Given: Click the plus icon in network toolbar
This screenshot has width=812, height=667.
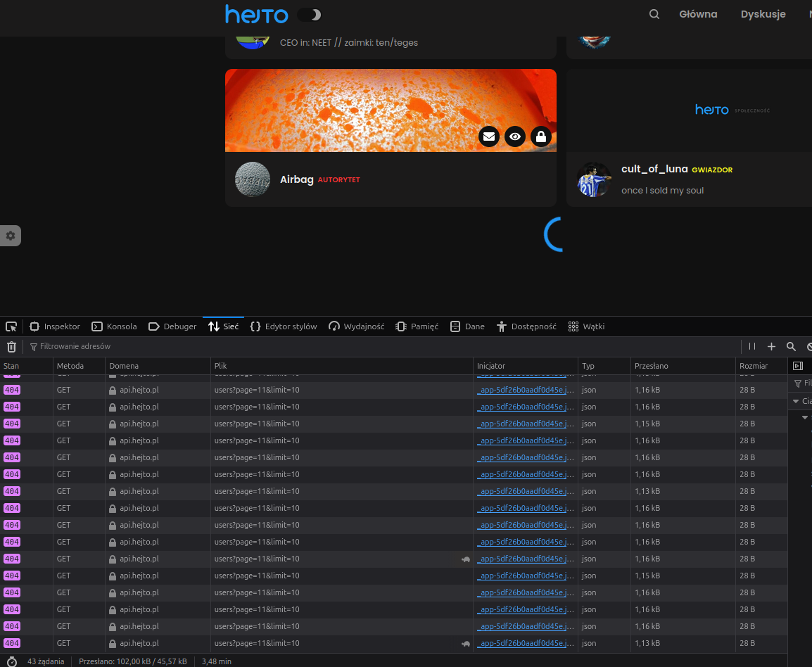Looking at the screenshot, I should click(771, 346).
